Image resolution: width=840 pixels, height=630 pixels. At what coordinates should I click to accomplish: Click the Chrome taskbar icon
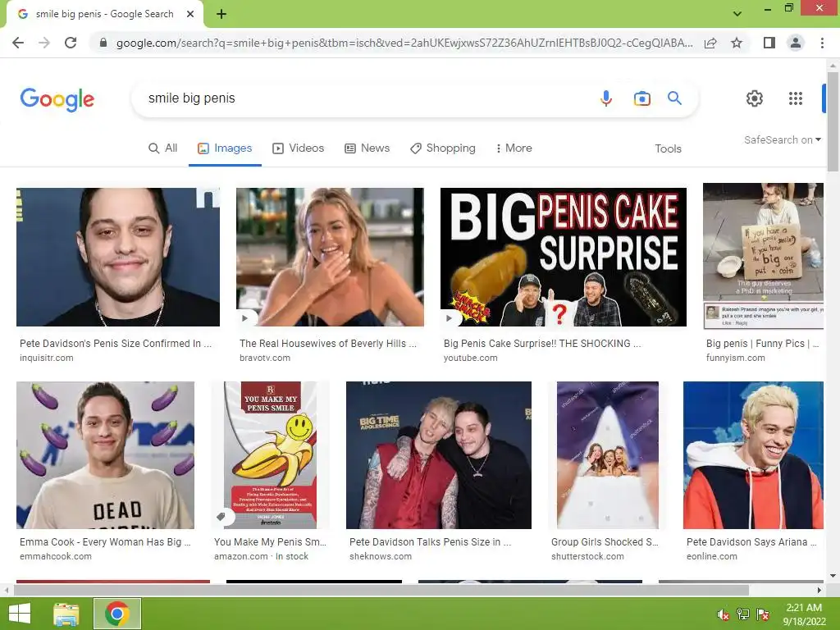[117, 614]
